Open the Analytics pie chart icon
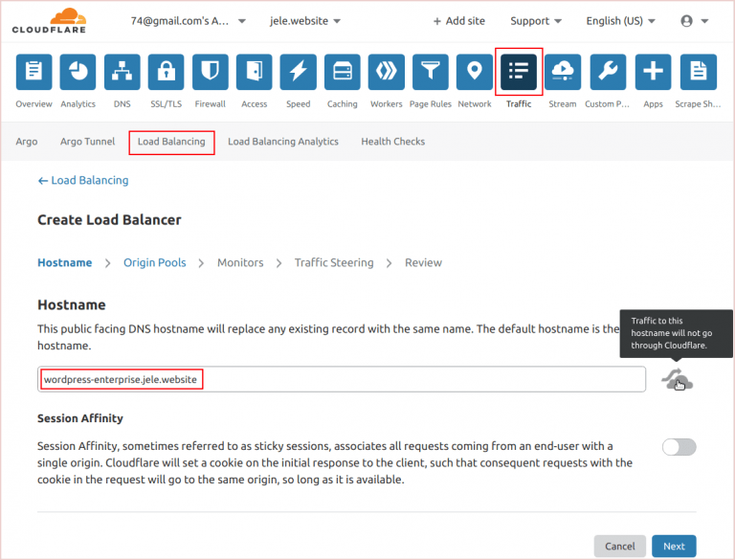 pyautogui.click(x=78, y=72)
